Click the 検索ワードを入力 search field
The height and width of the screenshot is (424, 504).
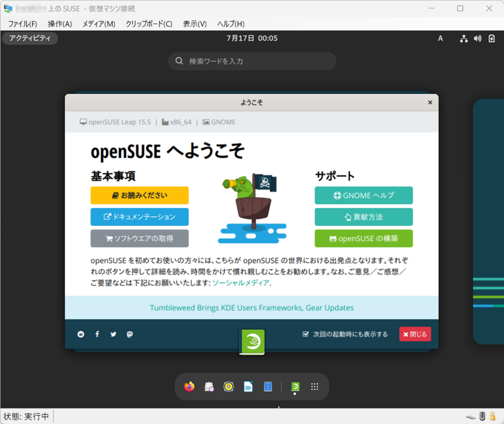click(252, 61)
